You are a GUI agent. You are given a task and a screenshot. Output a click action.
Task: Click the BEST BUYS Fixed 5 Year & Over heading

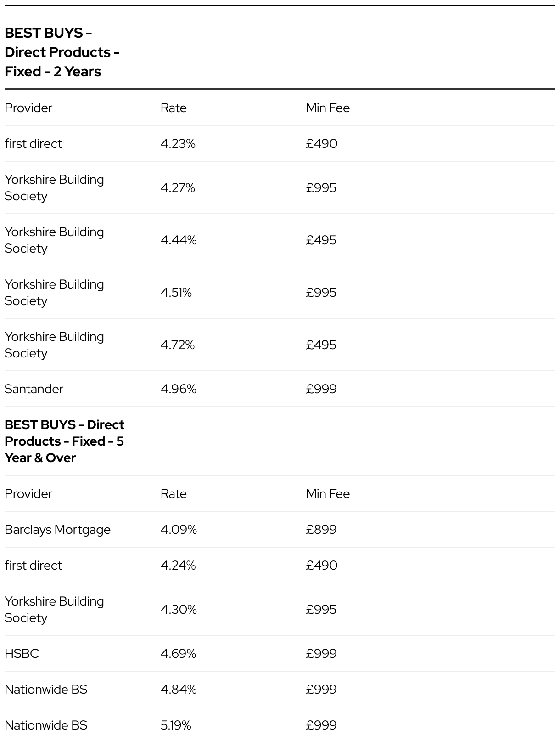pos(64,441)
